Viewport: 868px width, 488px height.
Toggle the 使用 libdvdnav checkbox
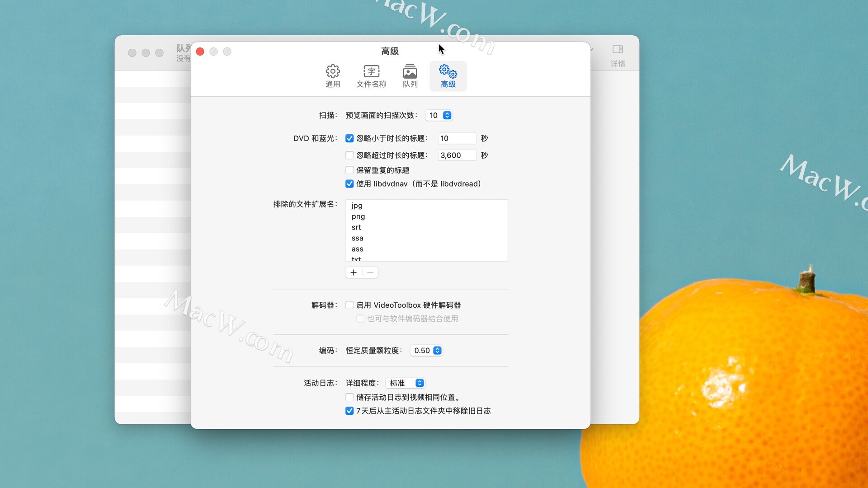(x=349, y=183)
